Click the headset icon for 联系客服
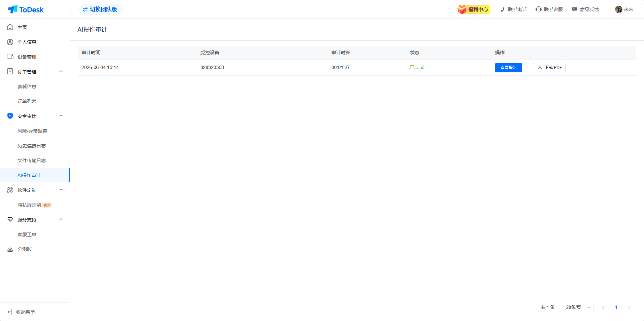 tap(538, 9)
